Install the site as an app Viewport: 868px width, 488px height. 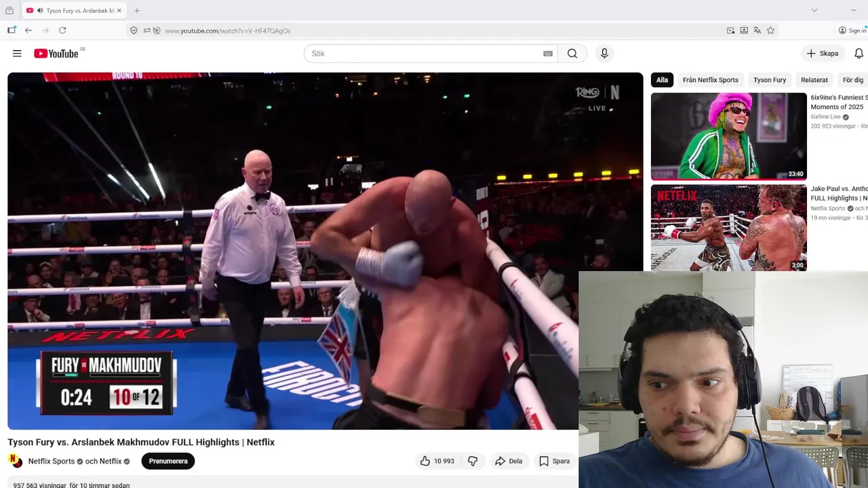point(744,30)
